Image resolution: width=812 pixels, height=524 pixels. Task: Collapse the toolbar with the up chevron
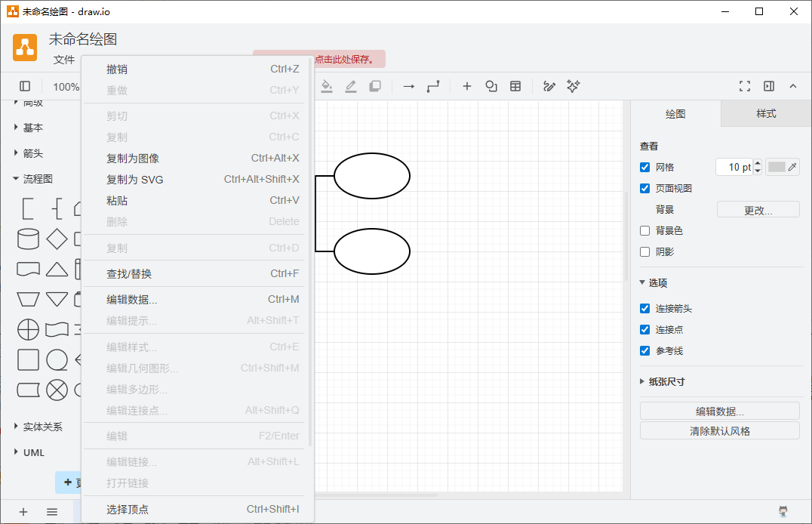(x=793, y=86)
